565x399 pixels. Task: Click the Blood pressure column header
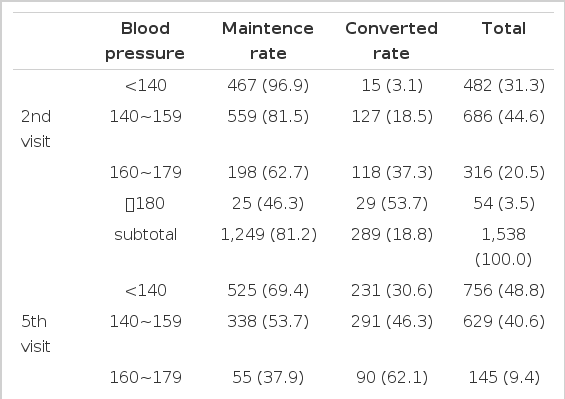click(x=145, y=41)
